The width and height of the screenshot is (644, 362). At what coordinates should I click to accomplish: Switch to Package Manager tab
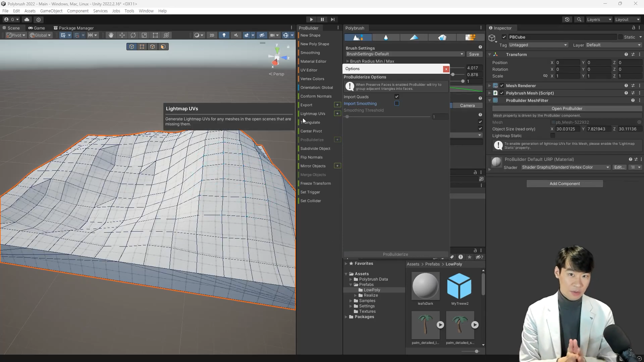[74, 28]
